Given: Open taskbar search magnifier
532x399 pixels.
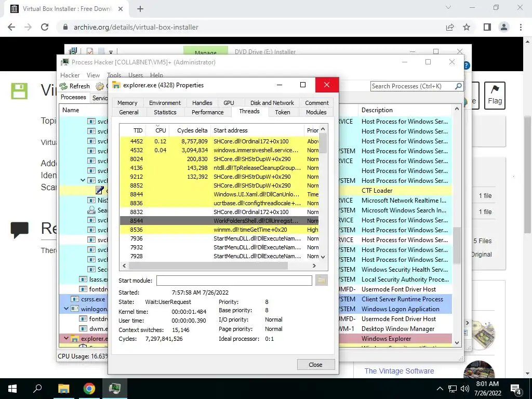Looking at the screenshot, I should pos(37,388).
